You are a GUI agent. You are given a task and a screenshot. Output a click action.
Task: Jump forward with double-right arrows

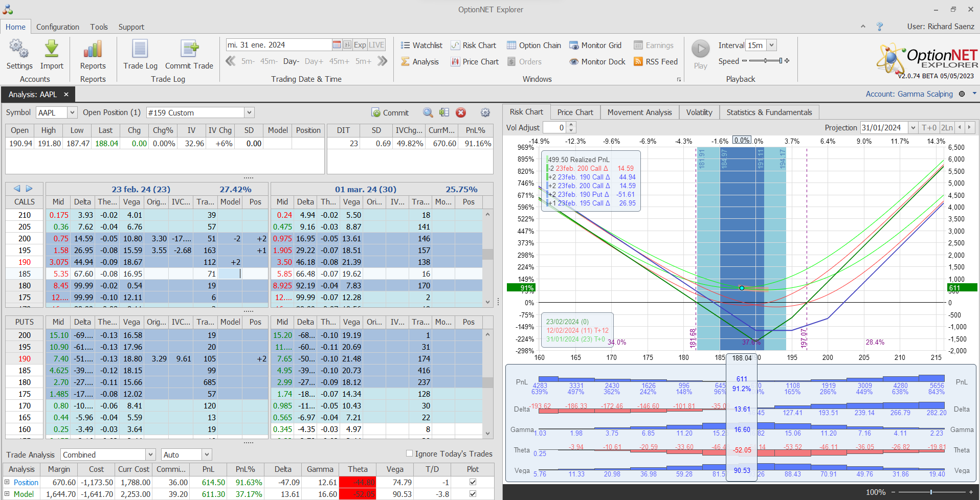pos(382,61)
